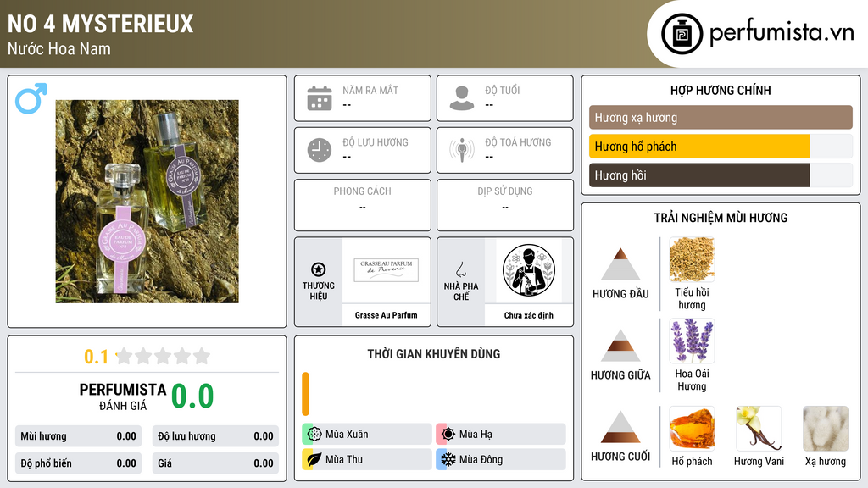Click the sillage icon for Độ toả hương

(462, 150)
